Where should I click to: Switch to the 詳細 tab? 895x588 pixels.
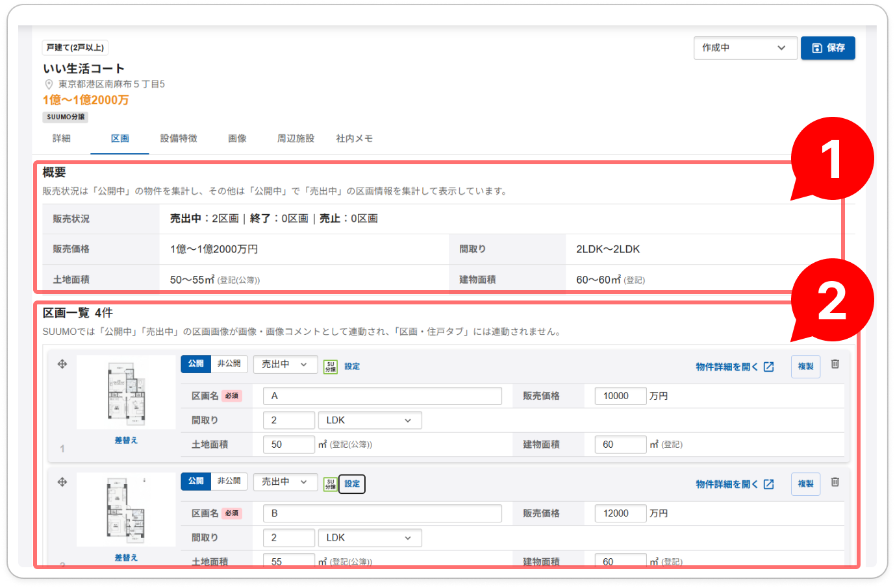pos(62,139)
